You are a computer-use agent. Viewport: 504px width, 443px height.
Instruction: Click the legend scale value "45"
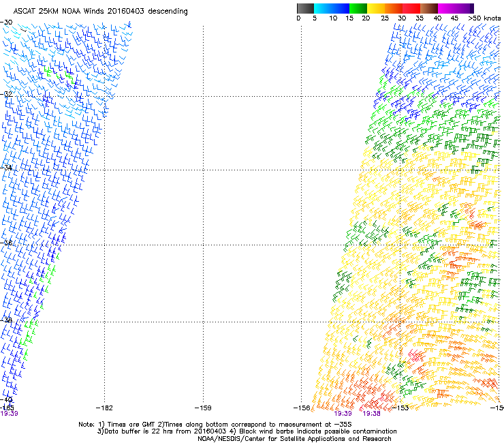pyautogui.click(x=454, y=18)
